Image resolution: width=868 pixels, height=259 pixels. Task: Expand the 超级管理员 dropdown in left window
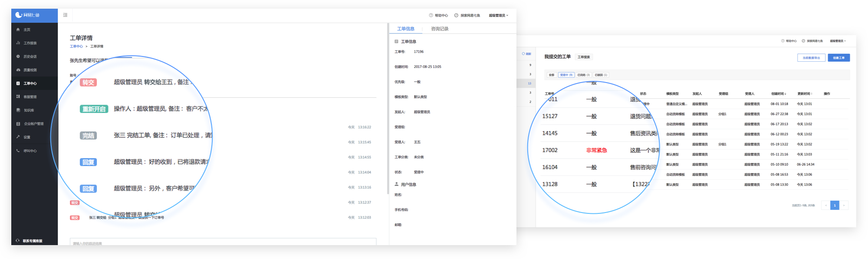498,16
